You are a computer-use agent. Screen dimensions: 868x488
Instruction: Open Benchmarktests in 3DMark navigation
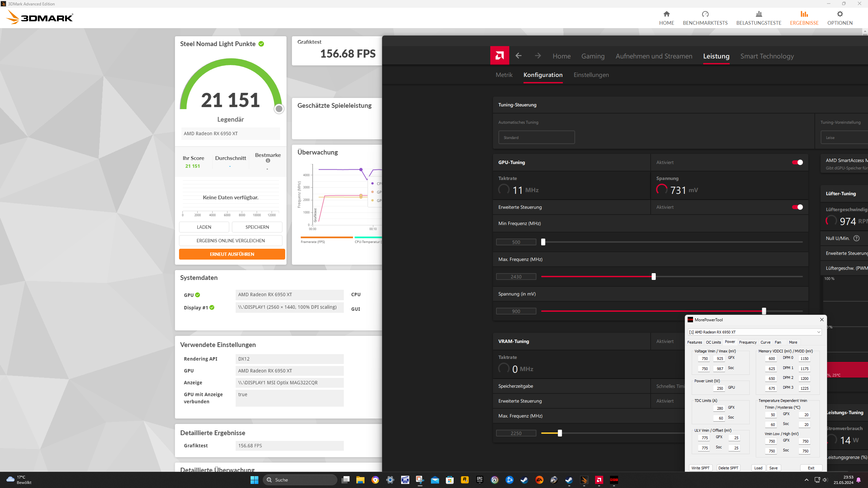pos(705,18)
